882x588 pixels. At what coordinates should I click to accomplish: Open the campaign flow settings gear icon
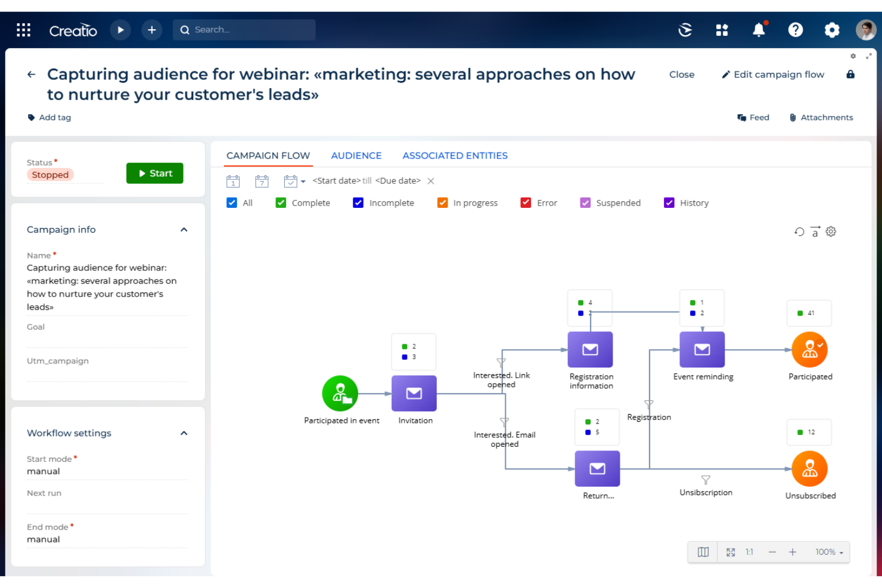(831, 231)
